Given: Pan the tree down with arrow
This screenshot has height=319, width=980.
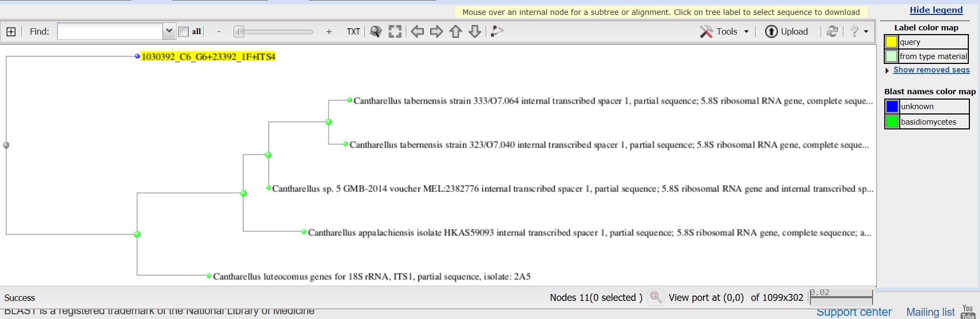Looking at the screenshot, I should click(475, 32).
